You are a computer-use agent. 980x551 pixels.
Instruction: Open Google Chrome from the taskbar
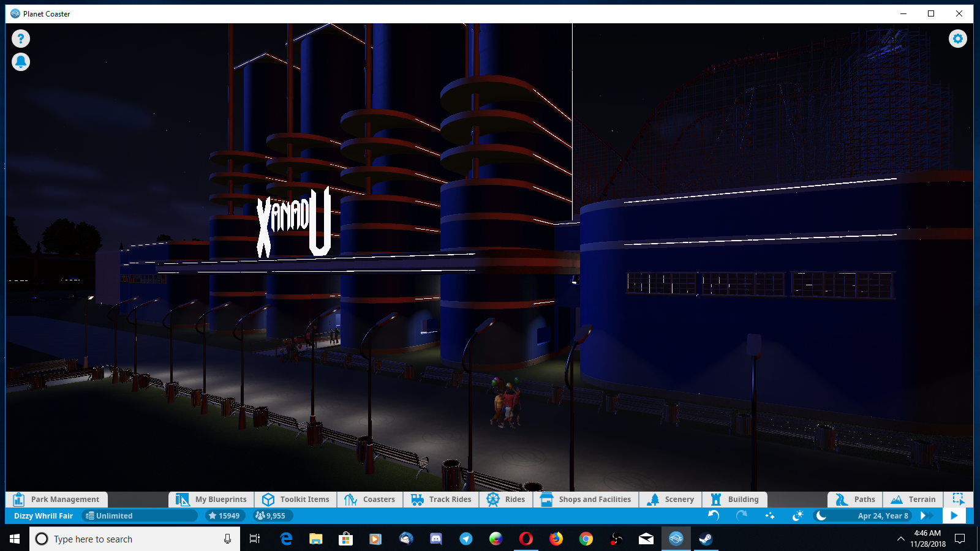tap(586, 539)
